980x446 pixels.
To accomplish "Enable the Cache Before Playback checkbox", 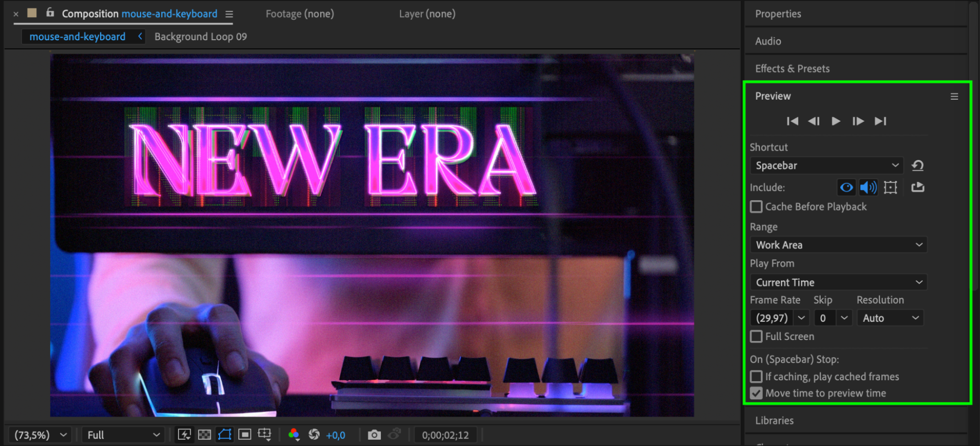I will (x=756, y=207).
